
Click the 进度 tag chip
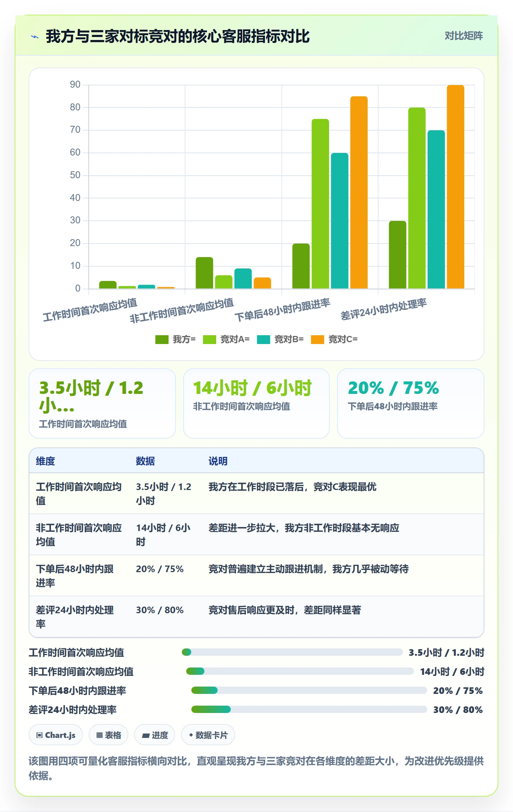(x=155, y=735)
